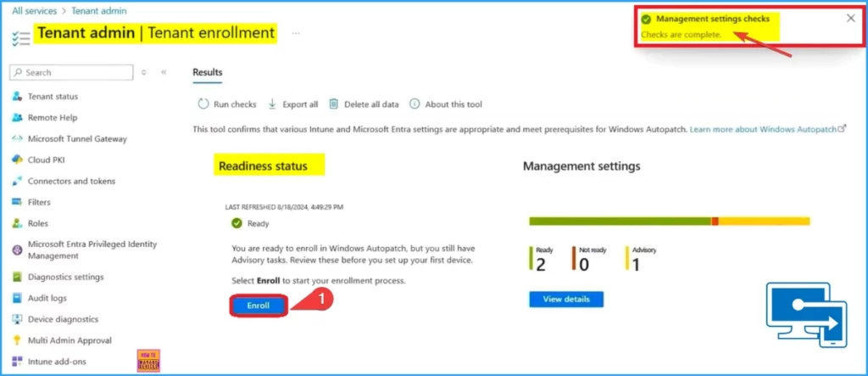Click the Run checks refresh icon

203,104
